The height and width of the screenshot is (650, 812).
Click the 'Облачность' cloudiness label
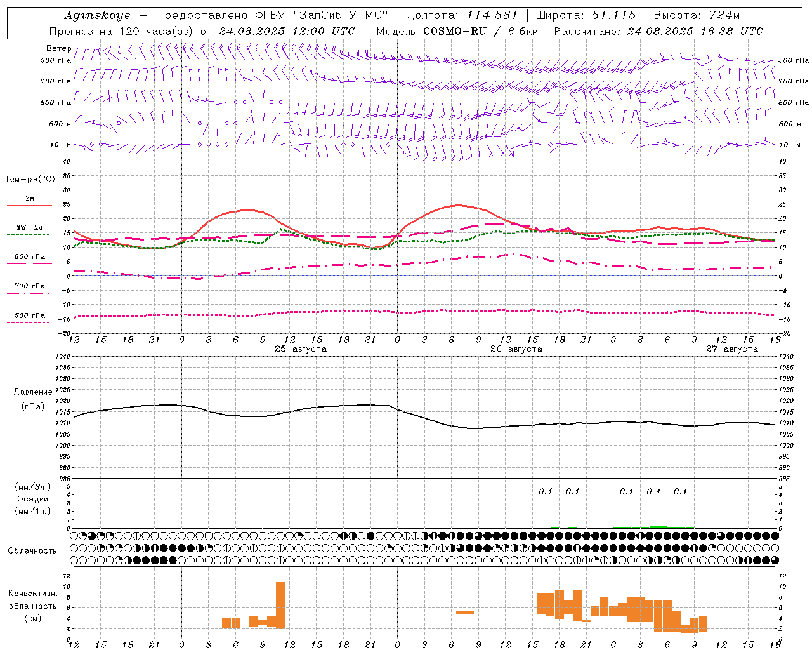[x=32, y=551]
